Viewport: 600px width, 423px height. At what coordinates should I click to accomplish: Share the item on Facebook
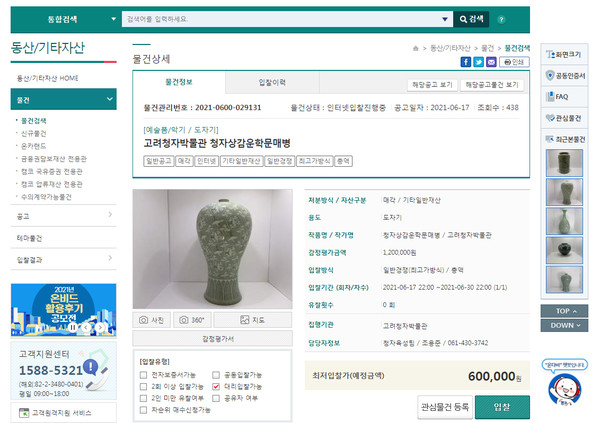tap(466, 62)
